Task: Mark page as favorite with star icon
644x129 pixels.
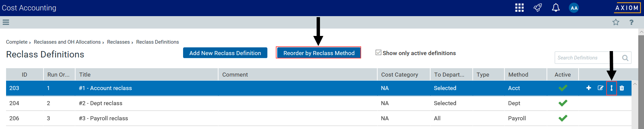Action: pyautogui.click(x=616, y=22)
